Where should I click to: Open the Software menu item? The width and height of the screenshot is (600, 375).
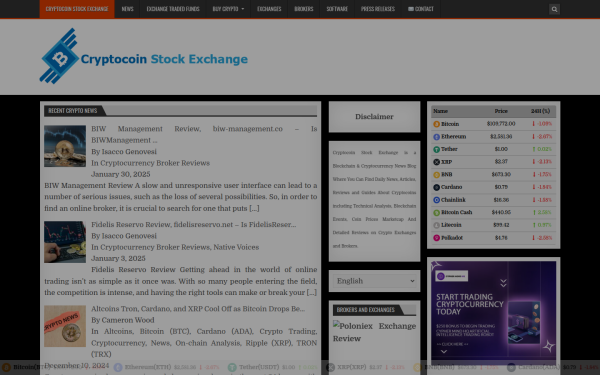337,9
